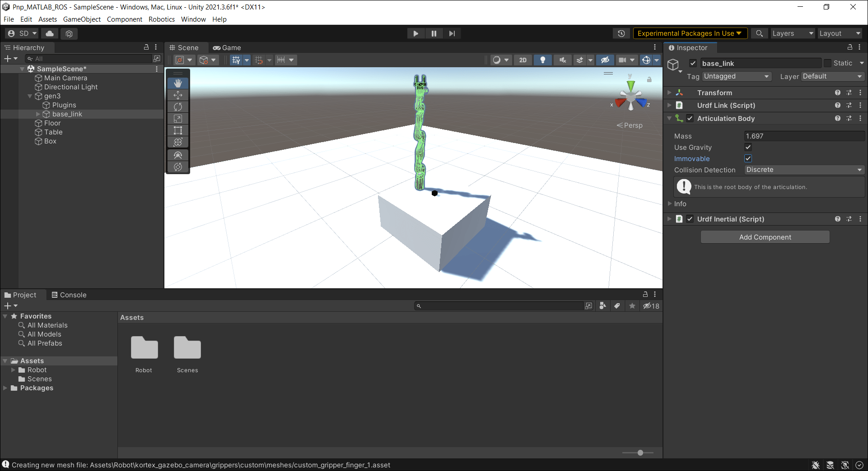Toggle the Scene view lighting icon
The width and height of the screenshot is (868, 471).
(x=542, y=60)
